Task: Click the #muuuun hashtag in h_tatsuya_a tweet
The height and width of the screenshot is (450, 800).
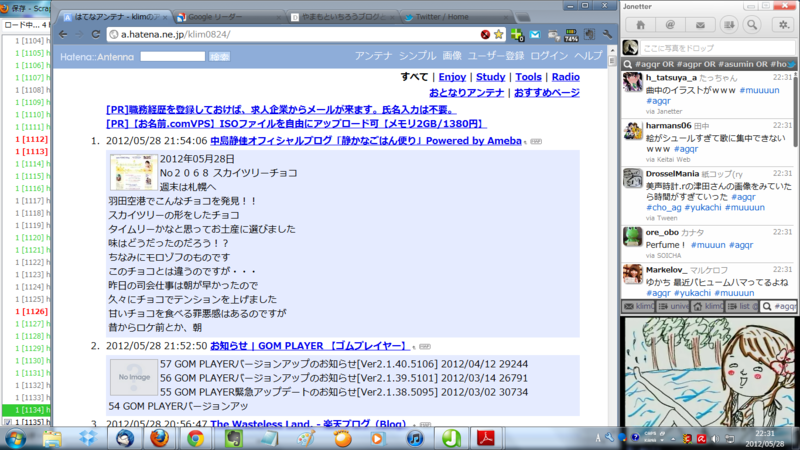Action: tap(759, 90)
